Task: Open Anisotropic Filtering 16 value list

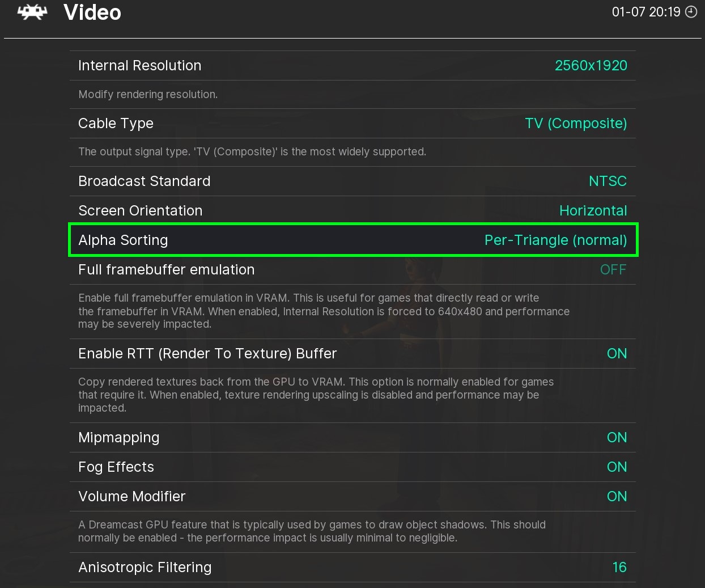Action: click(619, 567)
